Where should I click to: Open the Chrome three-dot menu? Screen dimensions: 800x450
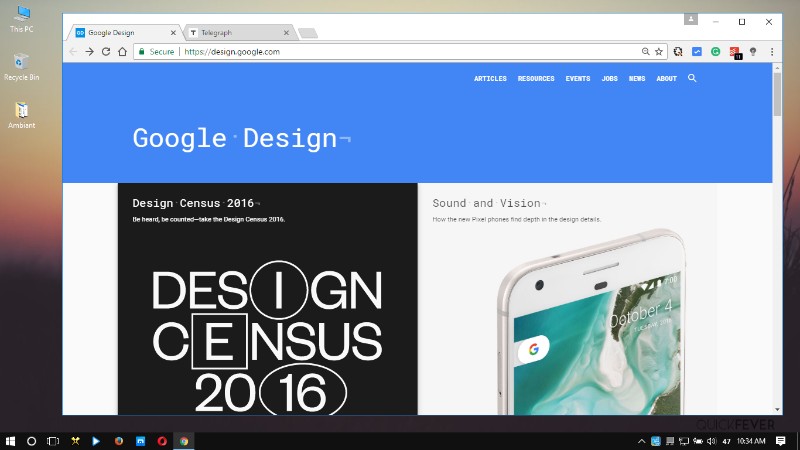coord(772,52)
